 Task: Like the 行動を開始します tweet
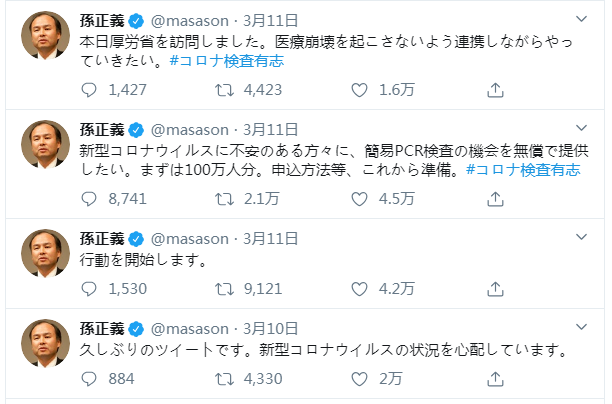(x=361, y=290)
